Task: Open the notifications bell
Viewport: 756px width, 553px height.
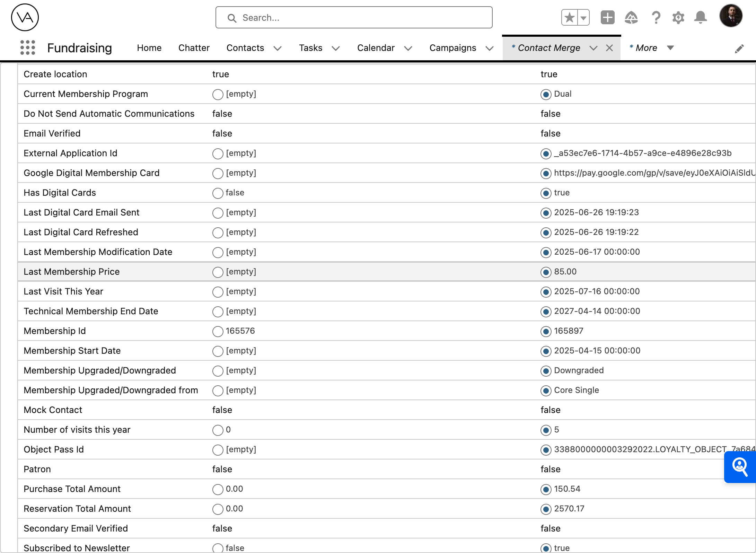Action: coord(700,17)
